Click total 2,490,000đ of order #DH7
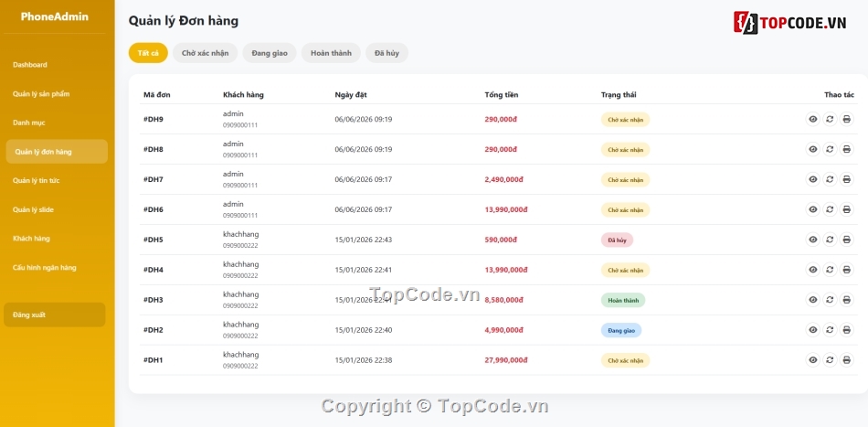 click(x=503, y=179)
